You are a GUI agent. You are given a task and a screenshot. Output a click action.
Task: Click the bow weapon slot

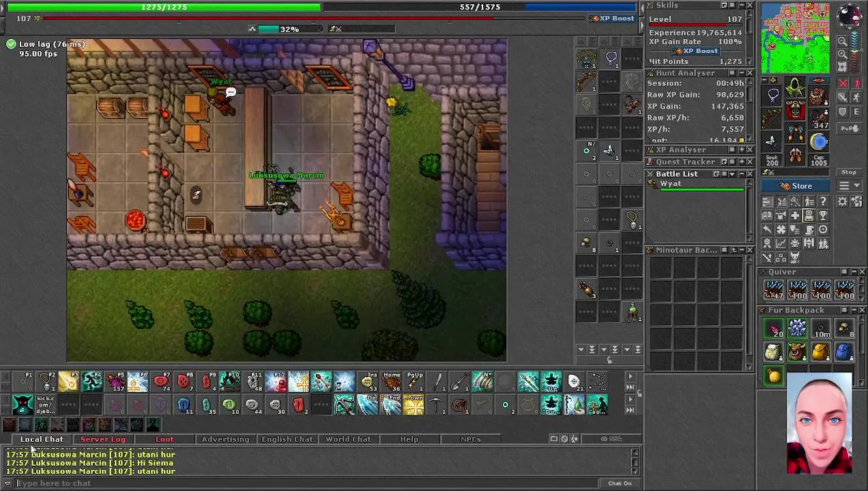(x=772, y=118)
